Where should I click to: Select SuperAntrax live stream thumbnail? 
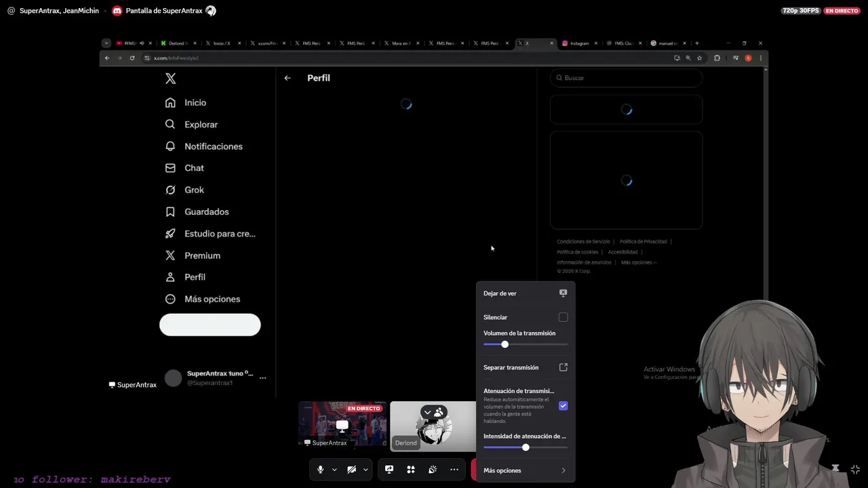342,425
